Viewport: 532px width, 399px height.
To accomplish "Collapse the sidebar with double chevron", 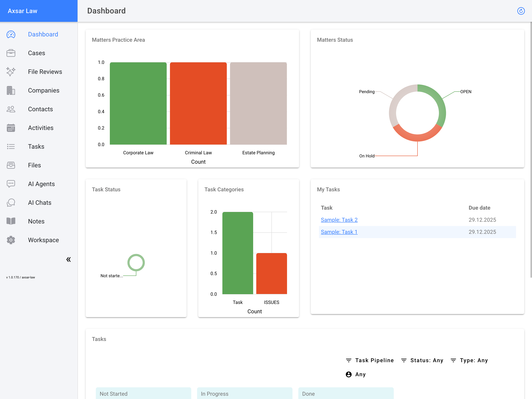I will pos(69,260).
